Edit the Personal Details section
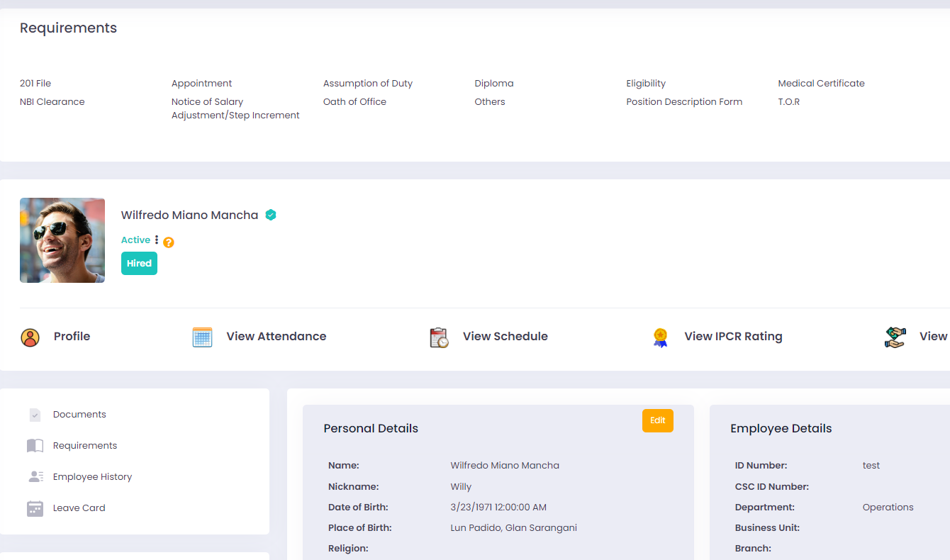Screen dimensions: 950x560 pos(658,420)
